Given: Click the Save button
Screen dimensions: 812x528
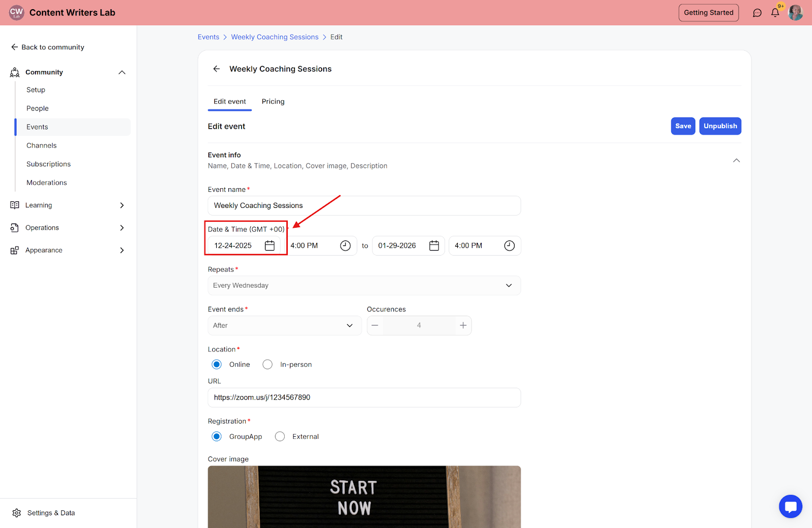Looking at the screenshot, I should click(683, 126).
